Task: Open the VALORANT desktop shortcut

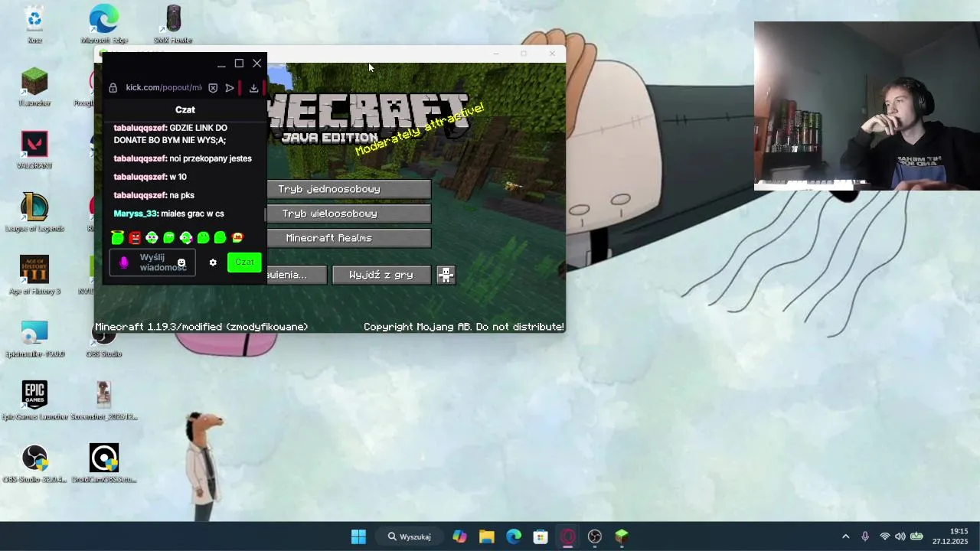Action: tap(34, 150)
